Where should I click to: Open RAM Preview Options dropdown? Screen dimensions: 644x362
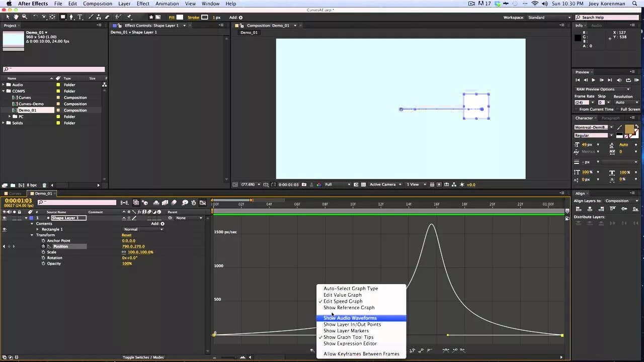602,89
